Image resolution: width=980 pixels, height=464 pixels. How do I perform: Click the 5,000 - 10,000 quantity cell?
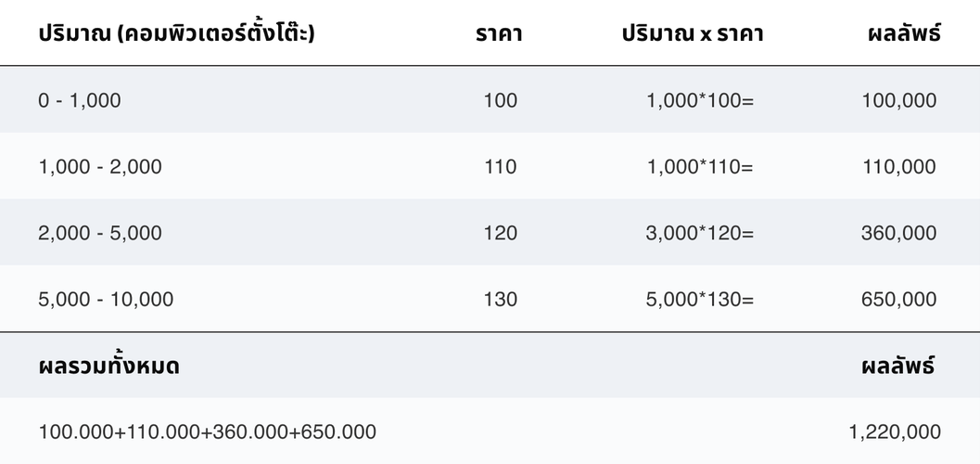(x=106, y=300)
